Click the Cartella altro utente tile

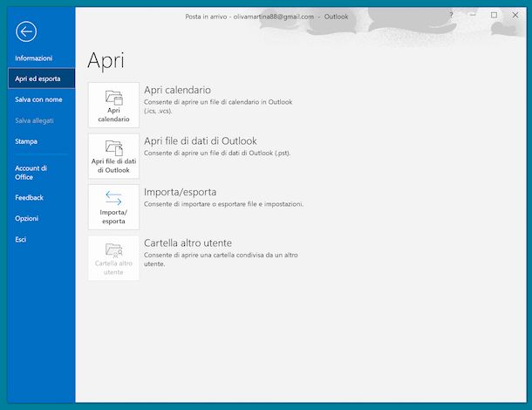[x=113, y=258]
